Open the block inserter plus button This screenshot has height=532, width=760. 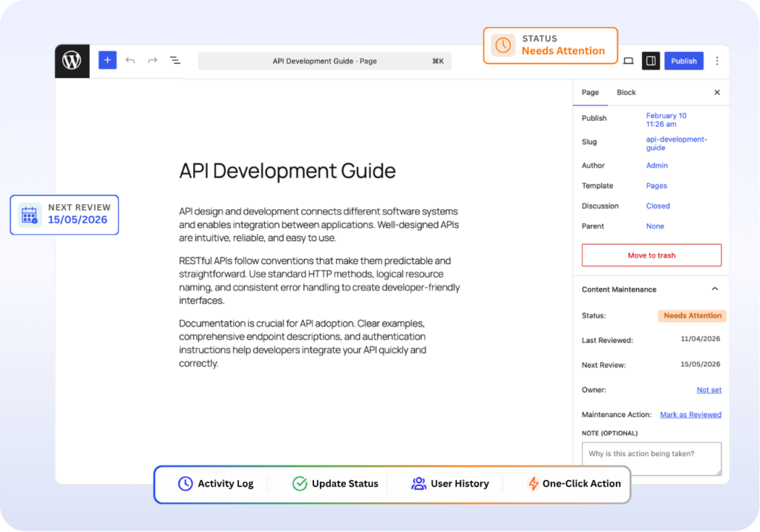pos(108,60)
